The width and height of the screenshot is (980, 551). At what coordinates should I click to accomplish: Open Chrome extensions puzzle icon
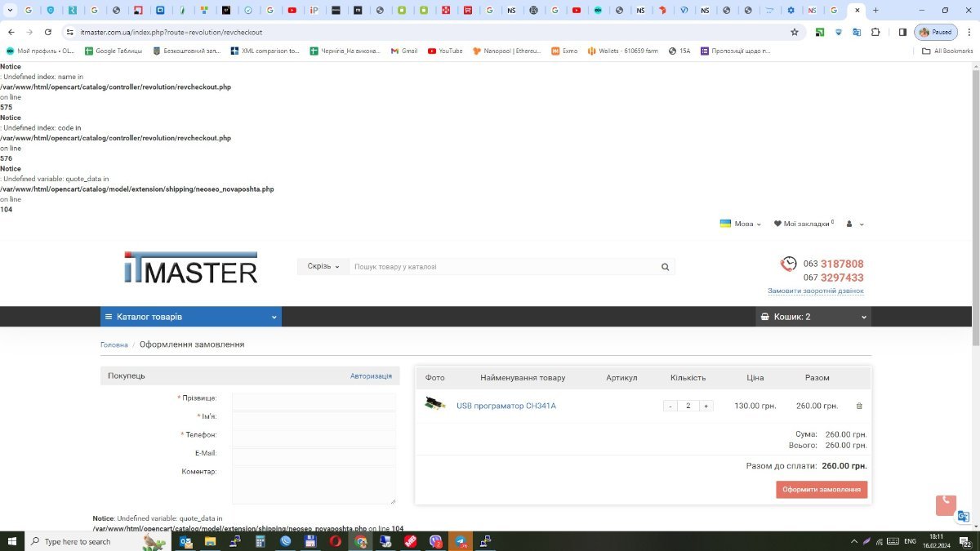tap(875, 32)
